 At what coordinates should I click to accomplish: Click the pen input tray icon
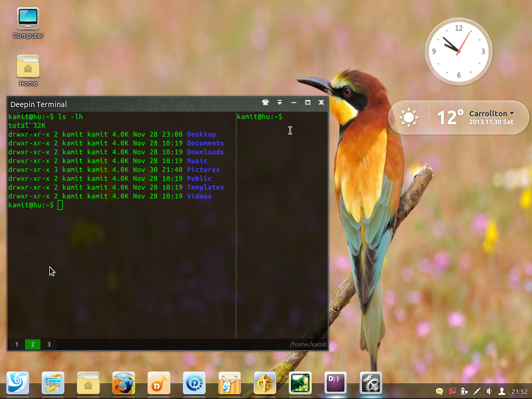pyautogui.click(x=477, y=391)
